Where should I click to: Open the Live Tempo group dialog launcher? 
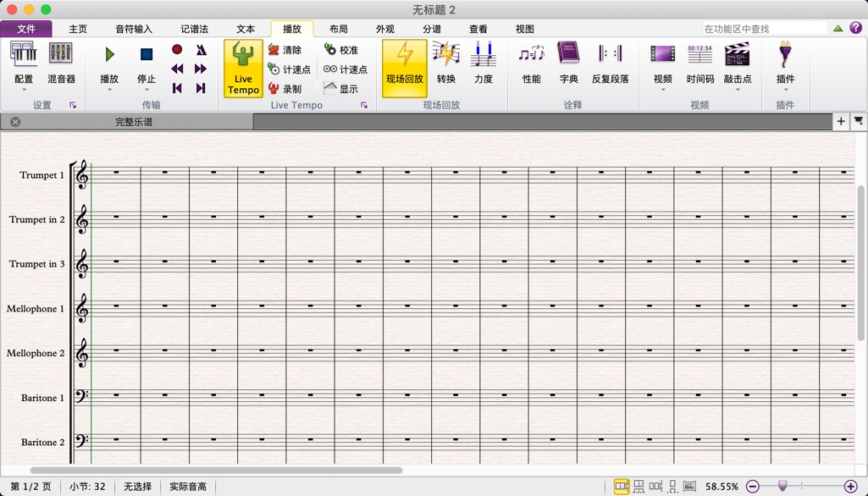pyautogui.click(x=364, y=105)
